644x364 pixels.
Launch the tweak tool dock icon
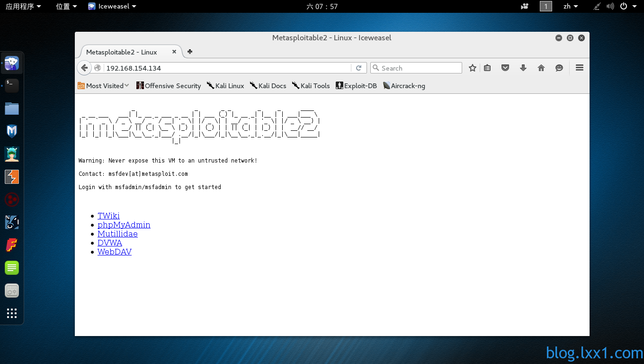(x=12, y=291)
